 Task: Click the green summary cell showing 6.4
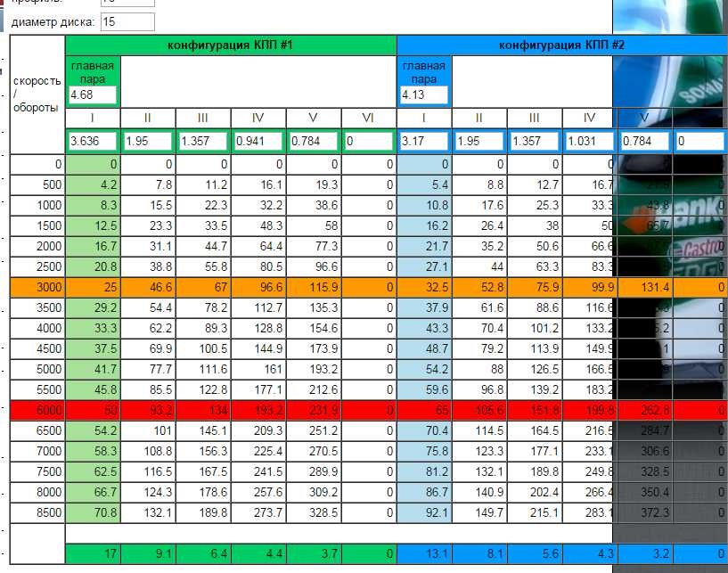click(x=203, y=554)
